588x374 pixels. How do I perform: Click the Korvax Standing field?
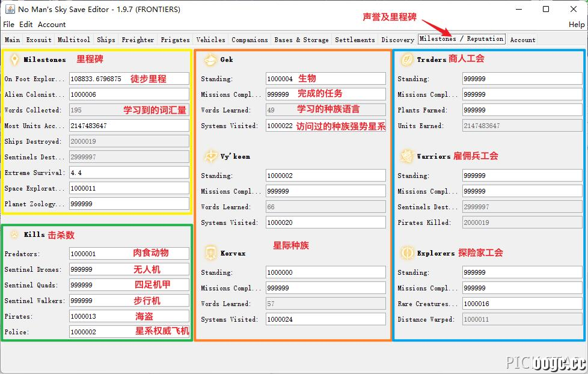(x=325, y=272)
